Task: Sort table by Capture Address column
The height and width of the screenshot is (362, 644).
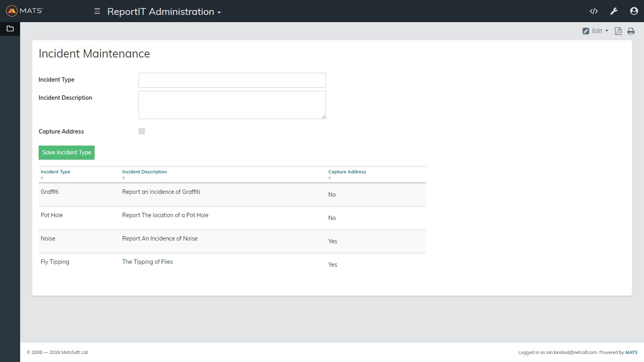Action: pyautogui.click(x=347, y=172)
